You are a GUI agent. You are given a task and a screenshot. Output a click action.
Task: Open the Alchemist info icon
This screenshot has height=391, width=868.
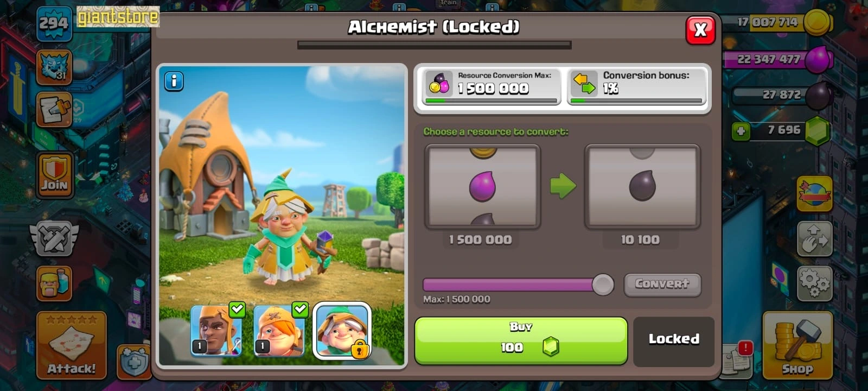coord(174,81)
